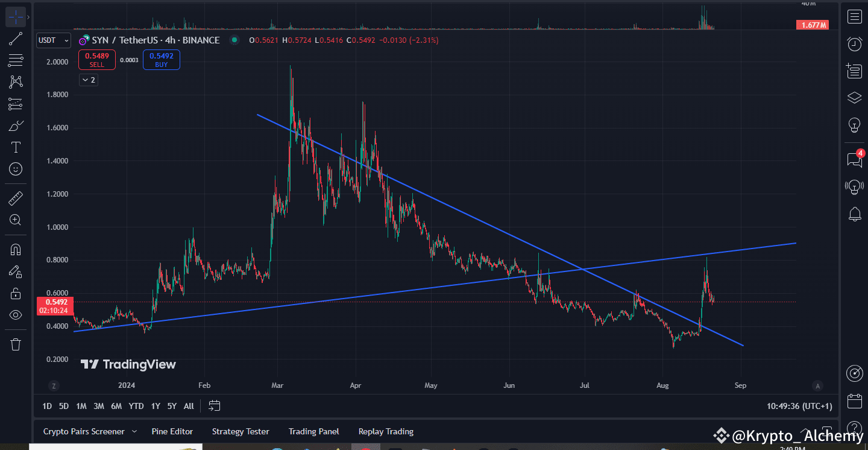Click the BUY button at 0.5492

[161, 59]
